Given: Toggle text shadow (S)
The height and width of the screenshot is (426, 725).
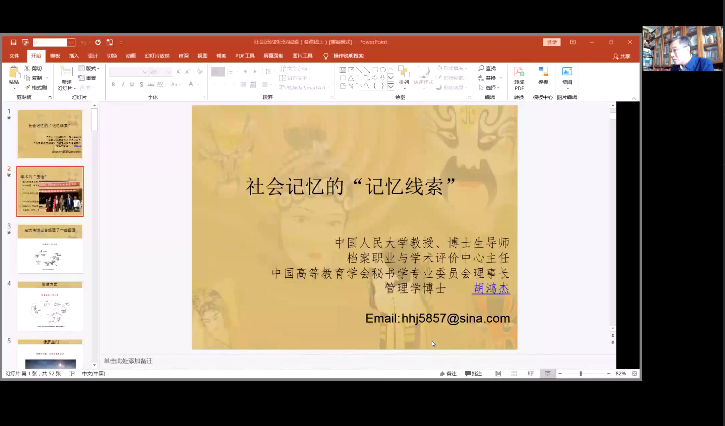Looking at the screenshot, I should point(141,84).
